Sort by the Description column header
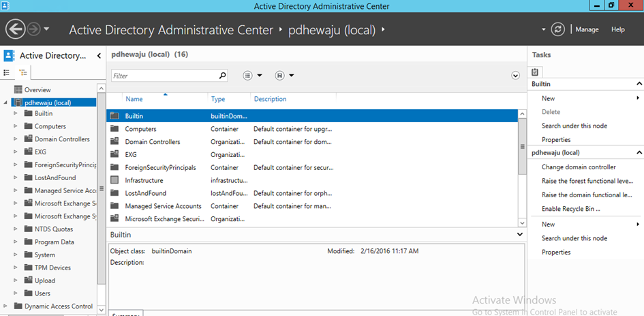Viewport: 644px width, 316px height. (x=271, y=99)
